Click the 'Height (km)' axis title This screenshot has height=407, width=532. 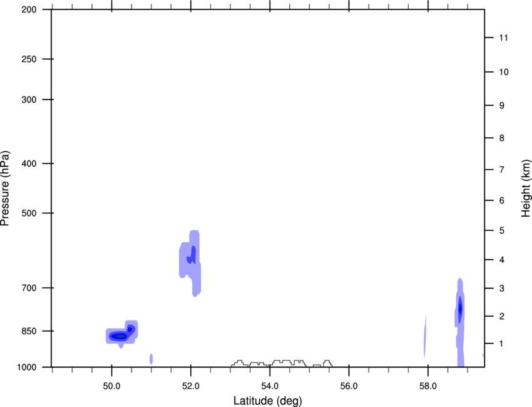526,188
